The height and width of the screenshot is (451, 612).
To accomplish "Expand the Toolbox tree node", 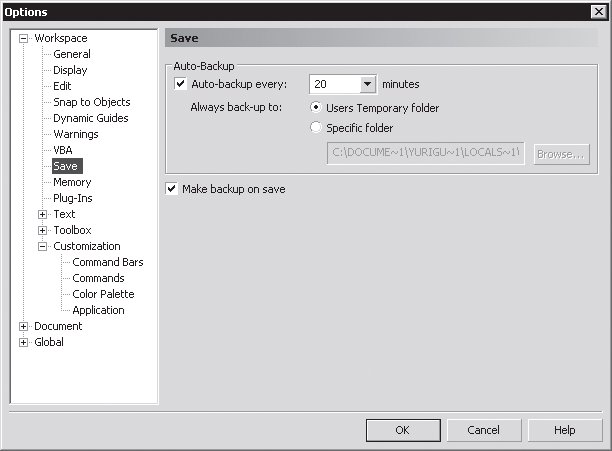I will [43, 230].
